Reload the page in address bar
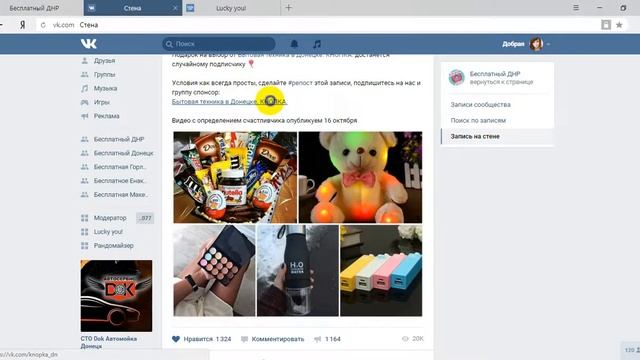This screenshot has height=360, width=640. coord(43,25)
